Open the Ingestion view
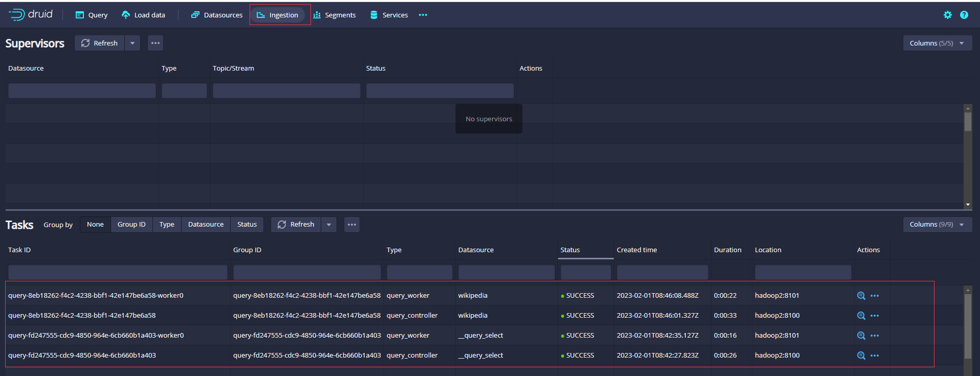The height and width of the screenshot is (376, 980). click(278, 15)
